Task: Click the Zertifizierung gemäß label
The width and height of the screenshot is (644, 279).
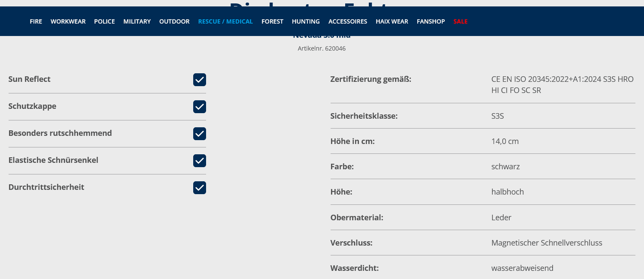Action: 371,79
